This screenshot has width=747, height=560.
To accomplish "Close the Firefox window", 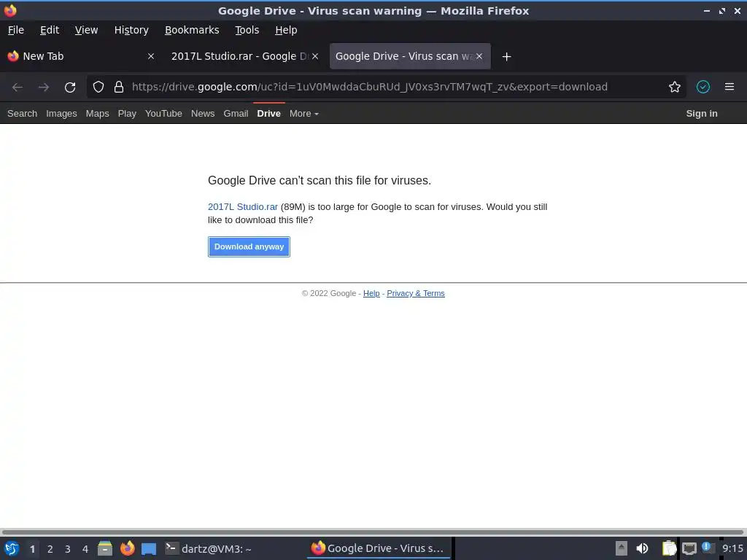I will click(x=737, y=10).
